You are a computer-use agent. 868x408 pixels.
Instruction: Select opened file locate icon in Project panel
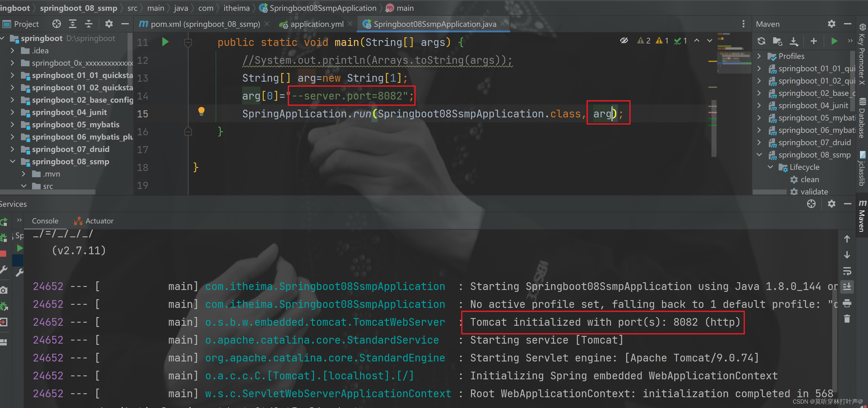coord(57,24)
